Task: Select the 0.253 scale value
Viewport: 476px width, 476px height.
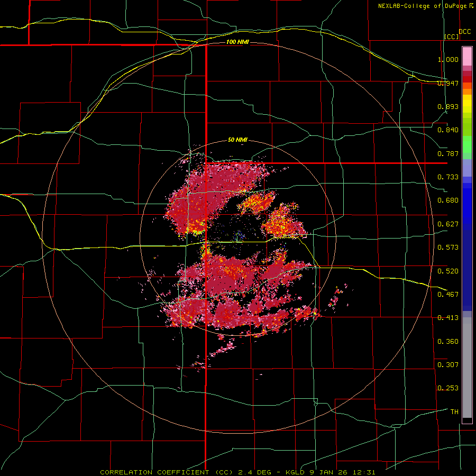Action: click(448, 388)
